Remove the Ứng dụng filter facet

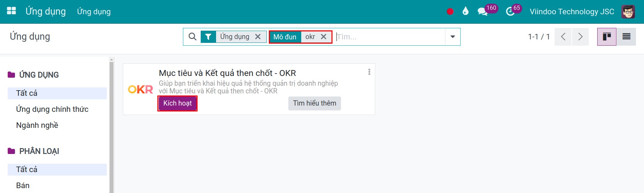point(258,37)
